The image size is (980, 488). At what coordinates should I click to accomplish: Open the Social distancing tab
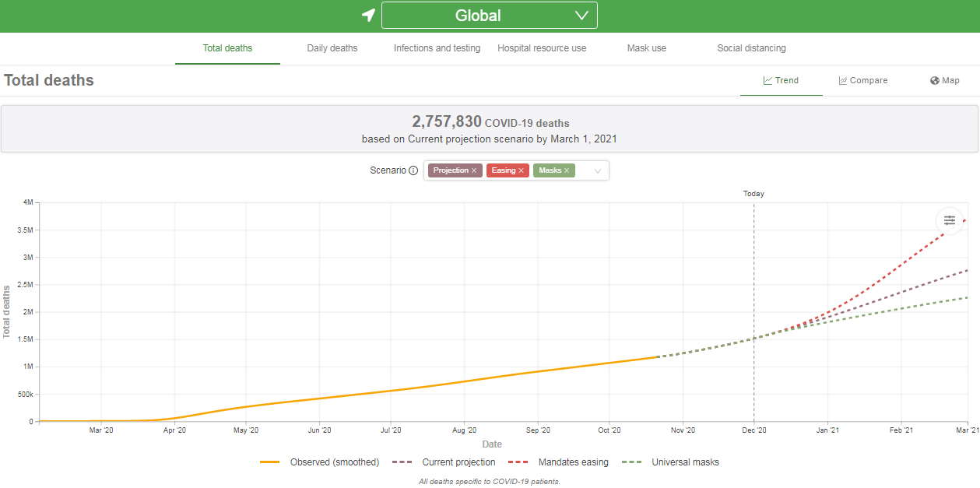(751, 48)
